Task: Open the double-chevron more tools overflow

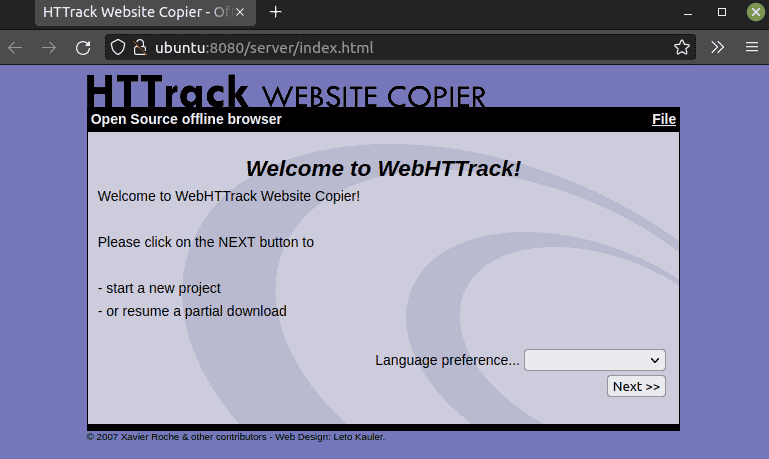Action: tap(718, 47)
